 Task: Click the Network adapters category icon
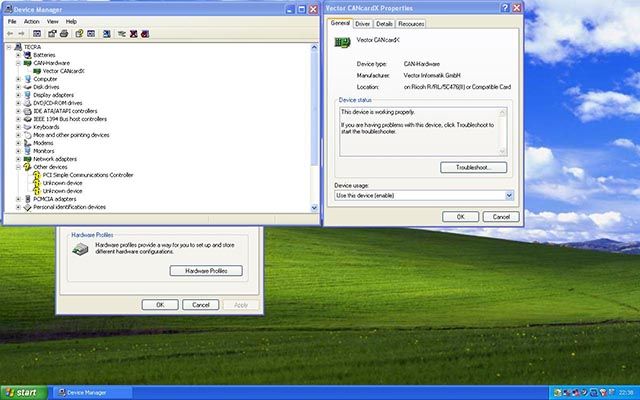pyautogui.click(x=27, y=159)
